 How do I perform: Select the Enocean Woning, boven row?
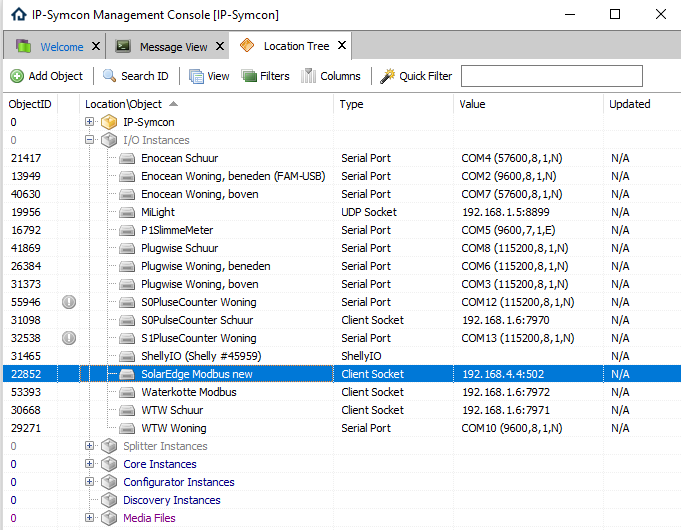(x=342, y=194)
